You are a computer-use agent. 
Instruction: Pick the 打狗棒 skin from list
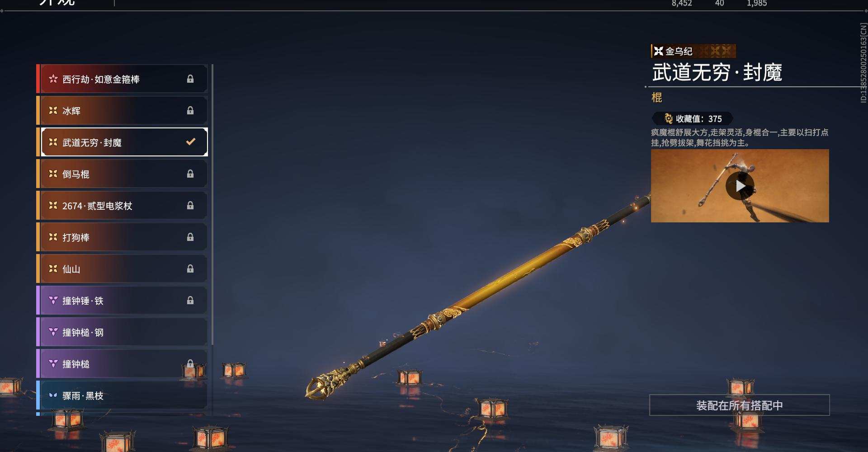(x=122, y=237)
